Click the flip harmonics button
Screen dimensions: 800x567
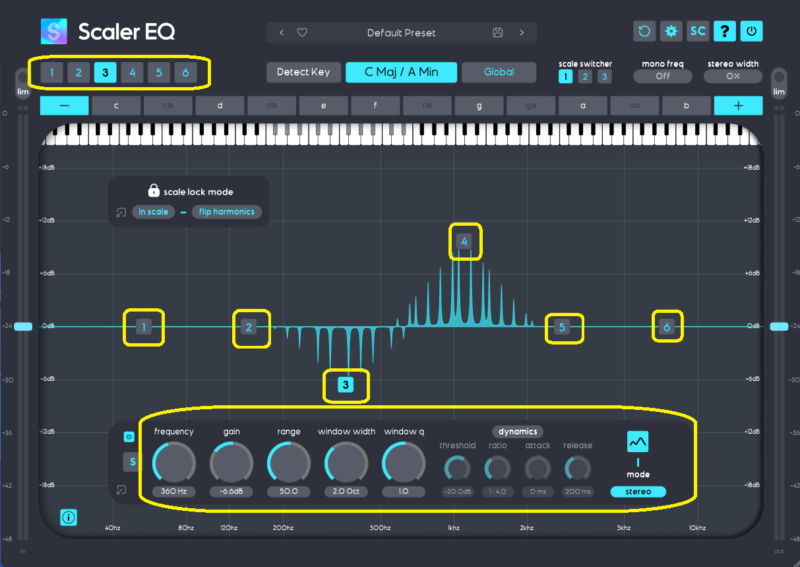point(227,211)
